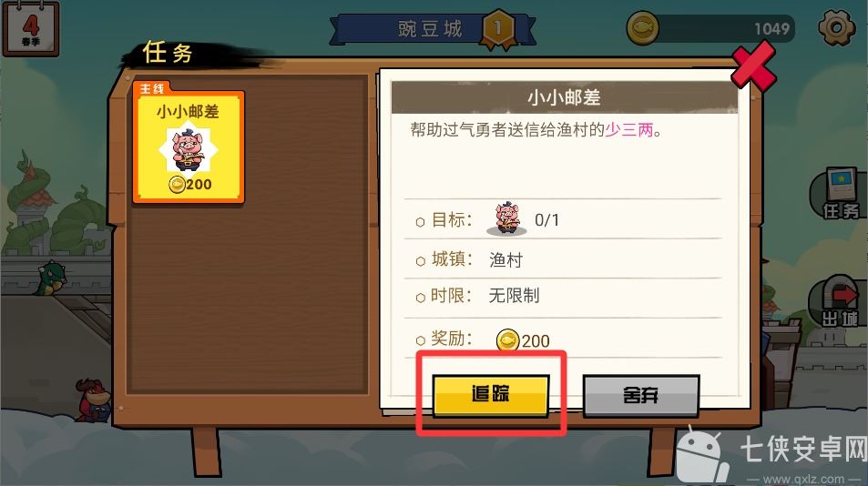868x486 pixels.
Task: Tap the 主线 main quest tag
Action: coord(152,88)
